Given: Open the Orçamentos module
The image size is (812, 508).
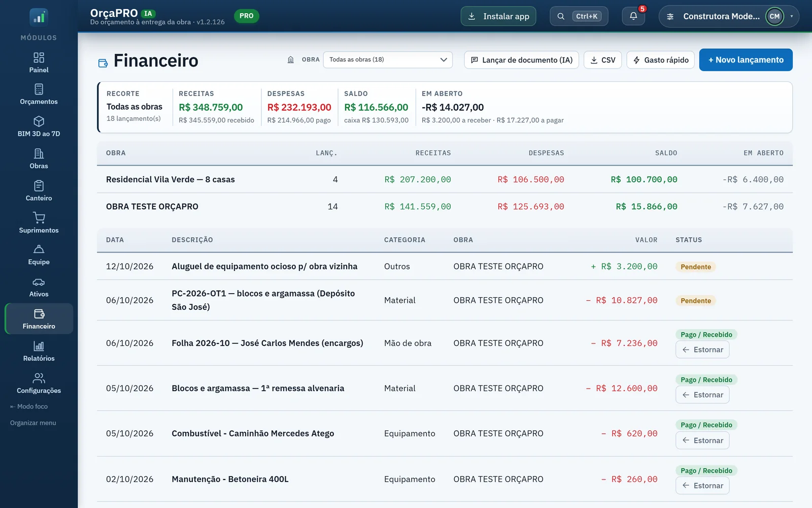Looking at the screenshot, I should [x=39, y=95].
